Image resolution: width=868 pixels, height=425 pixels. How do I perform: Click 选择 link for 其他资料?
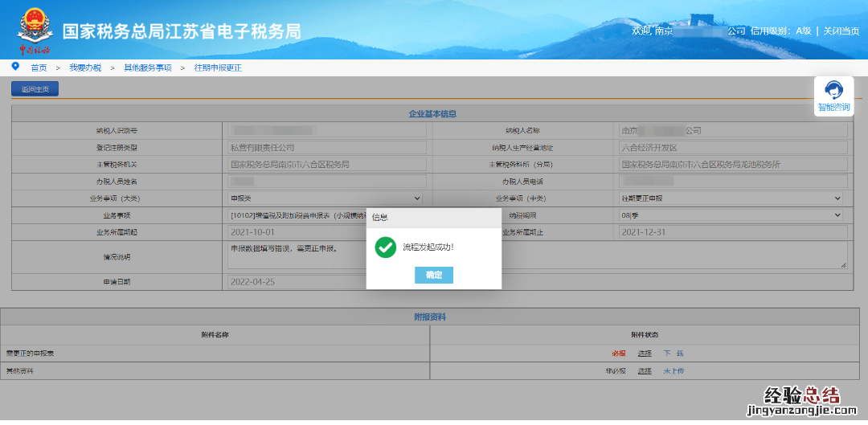pos(645,370)
